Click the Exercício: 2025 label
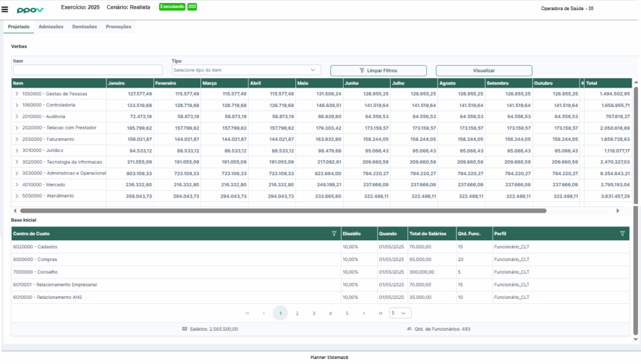 pos(80,8)
